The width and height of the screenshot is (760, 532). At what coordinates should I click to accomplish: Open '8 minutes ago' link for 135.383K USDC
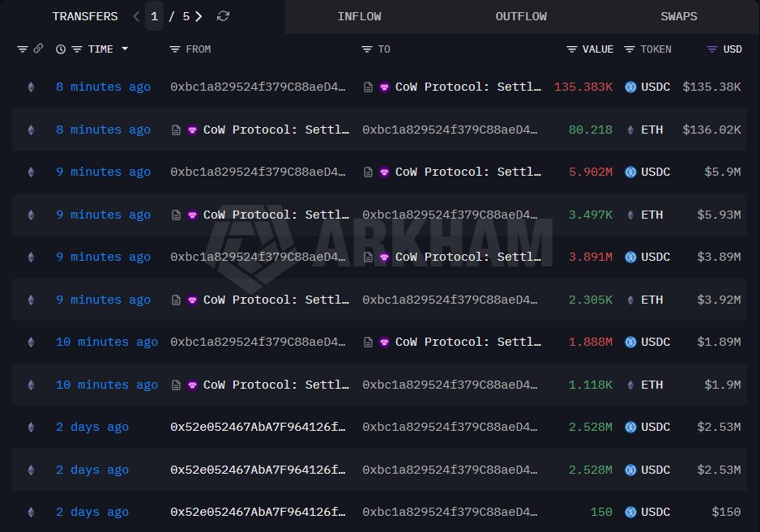coord(103,87)
